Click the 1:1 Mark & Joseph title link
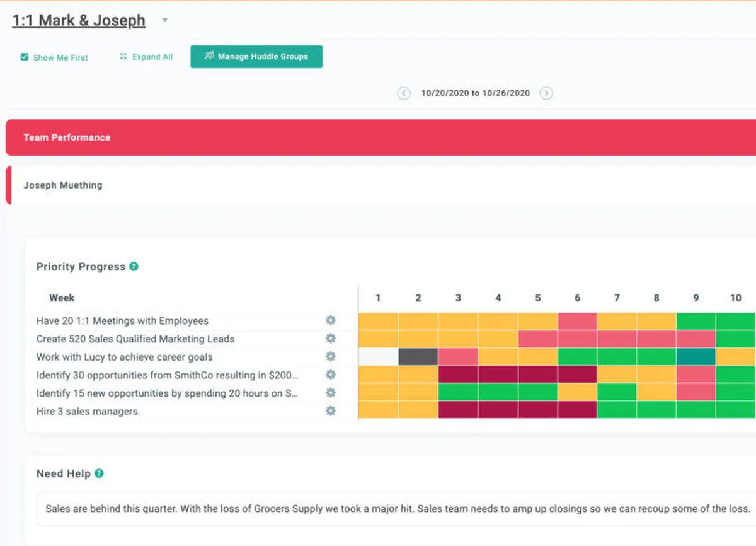This screenshot has height=546, width=756. pos(79,20)
